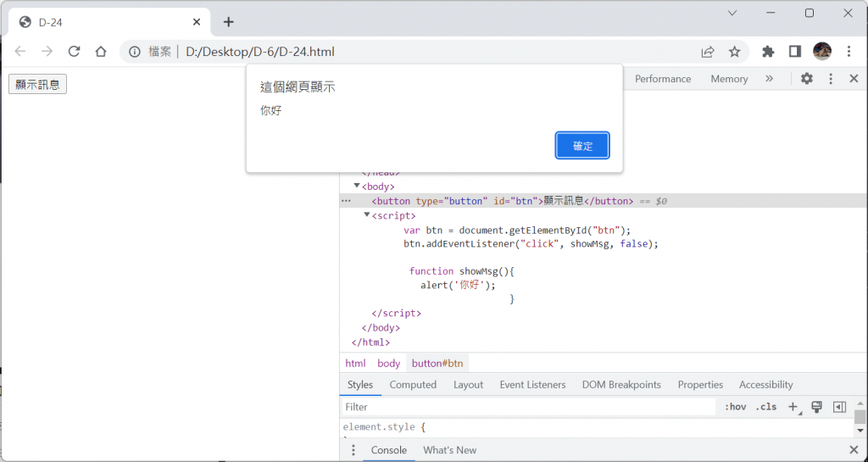The height and width of the screenshot is (462, 868).
Task: Open the home page via house icon
Action: [101, 52]
